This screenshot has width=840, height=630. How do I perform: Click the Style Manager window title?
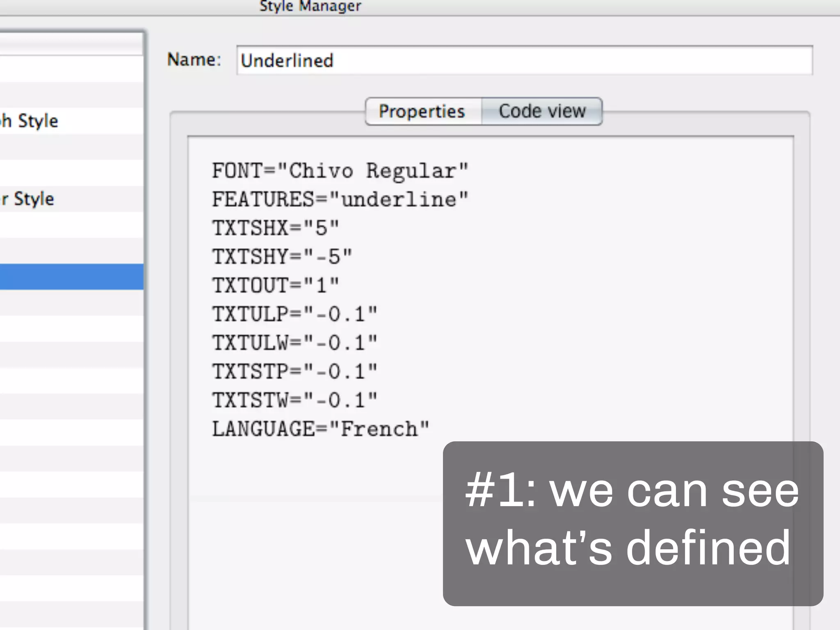tap(310, 6)
